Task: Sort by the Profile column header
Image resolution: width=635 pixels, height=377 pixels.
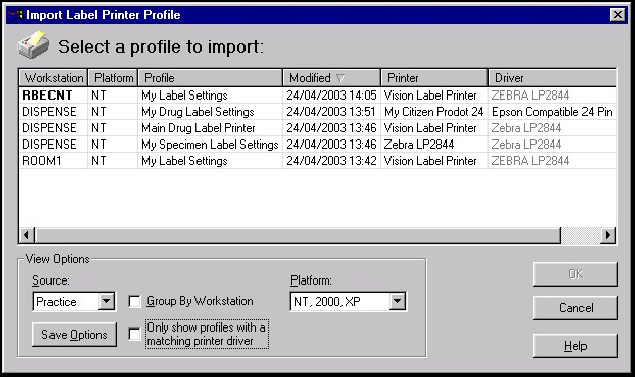Action: coord(210,78)
